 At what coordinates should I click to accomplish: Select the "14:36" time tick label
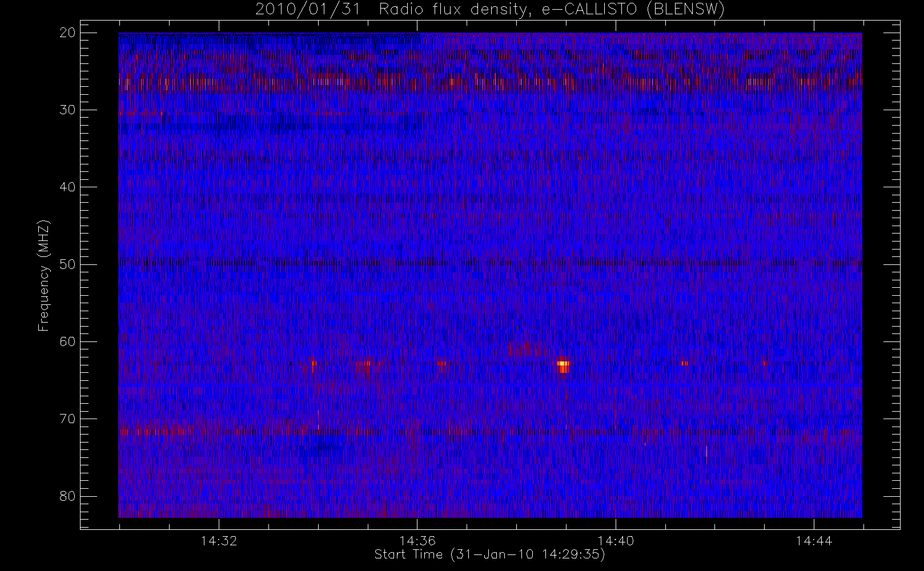tap(417, 541)
